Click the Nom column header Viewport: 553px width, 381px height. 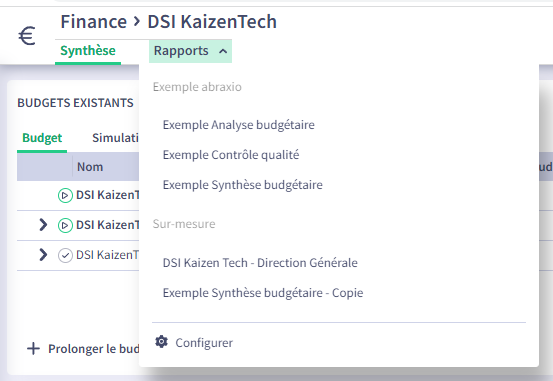[x=90, y=167]
